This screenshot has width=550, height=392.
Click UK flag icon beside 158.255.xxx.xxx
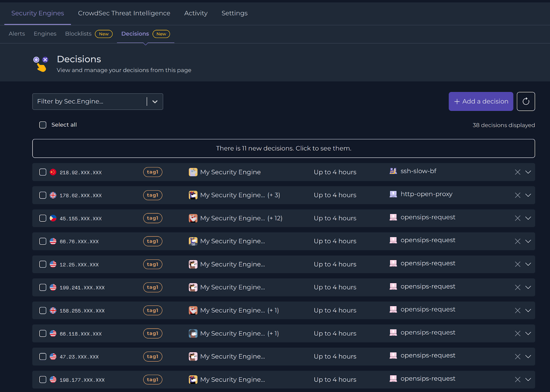53,311
